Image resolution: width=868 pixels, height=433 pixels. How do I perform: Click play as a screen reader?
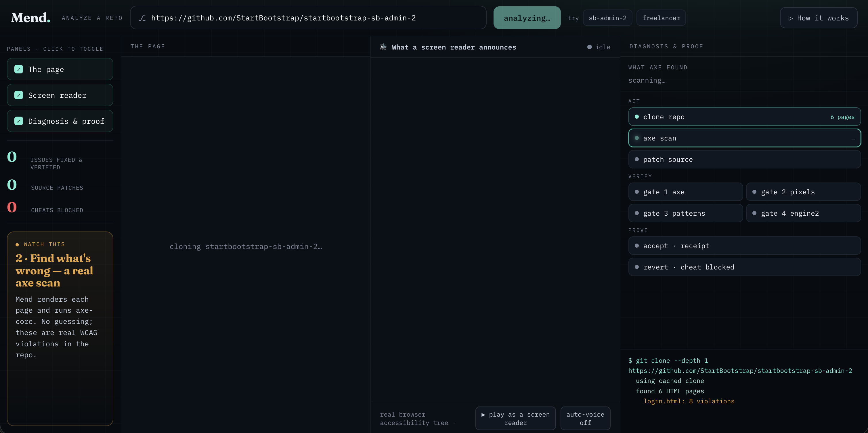(x=515, y=418)
